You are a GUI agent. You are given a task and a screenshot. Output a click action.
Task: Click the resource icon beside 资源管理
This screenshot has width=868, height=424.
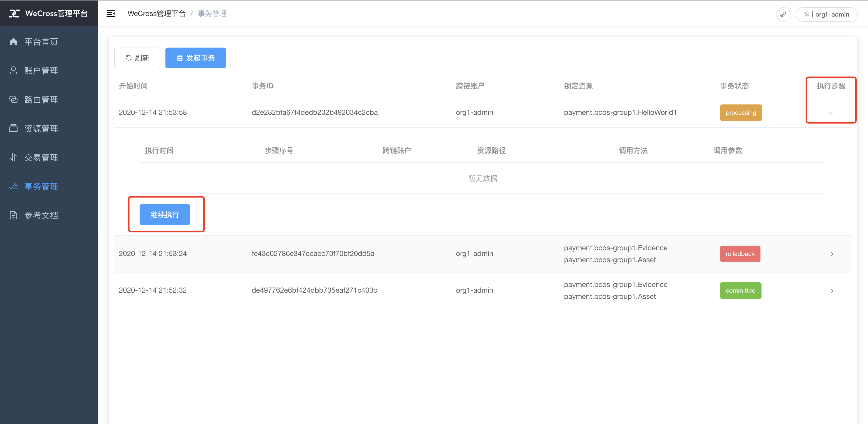pyautogui.click(x=13, y=128)
